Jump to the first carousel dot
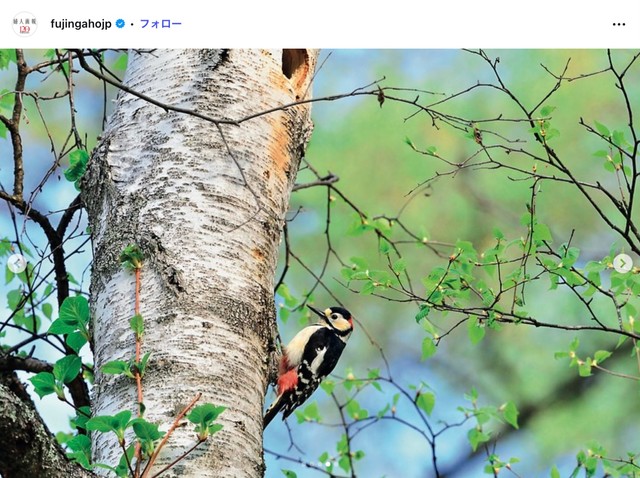Image resolution: width=640 pixels, height=478 pixels. tap(303, 465)
